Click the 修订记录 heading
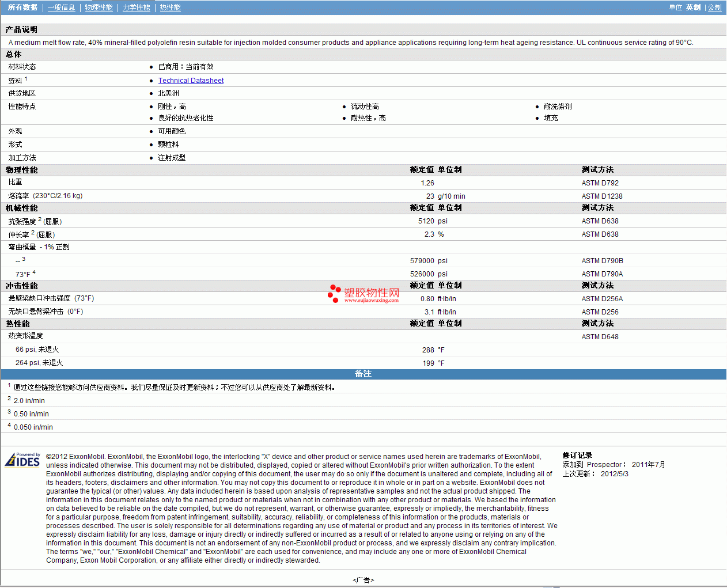Image resolution: width=727 pixels, height=588 pixels. coord(577,456)
